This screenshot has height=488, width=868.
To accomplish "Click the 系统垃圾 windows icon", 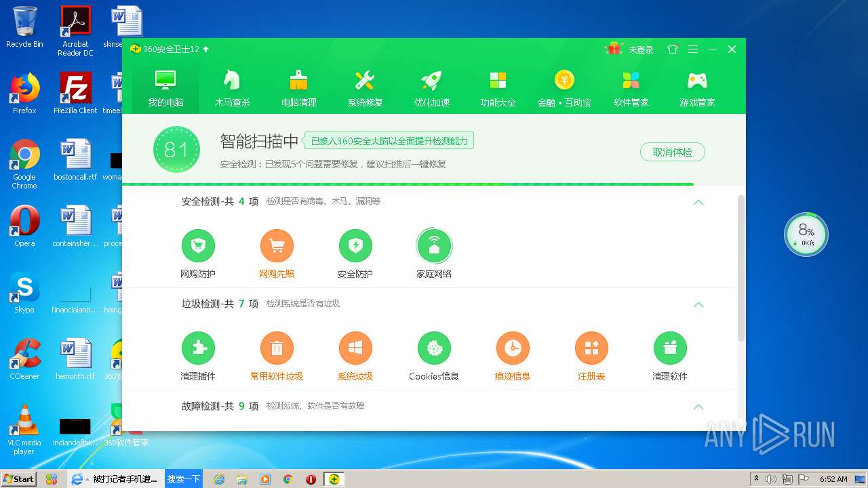I will point(355,348).
